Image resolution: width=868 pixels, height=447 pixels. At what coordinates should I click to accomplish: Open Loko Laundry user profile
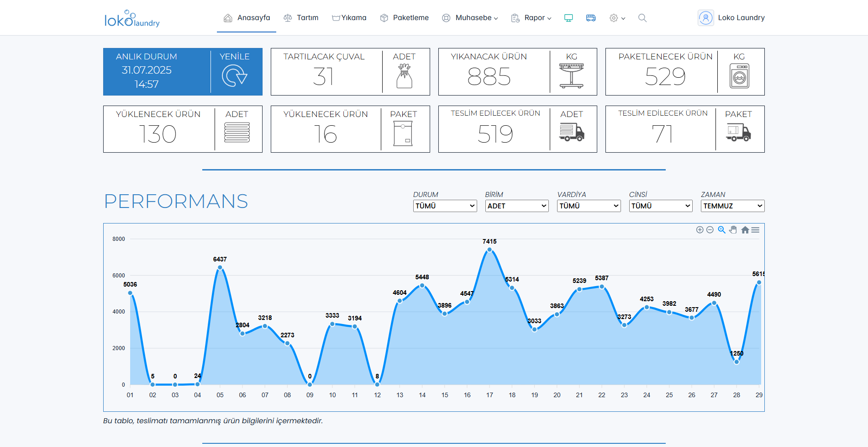[x=731, y=18]
